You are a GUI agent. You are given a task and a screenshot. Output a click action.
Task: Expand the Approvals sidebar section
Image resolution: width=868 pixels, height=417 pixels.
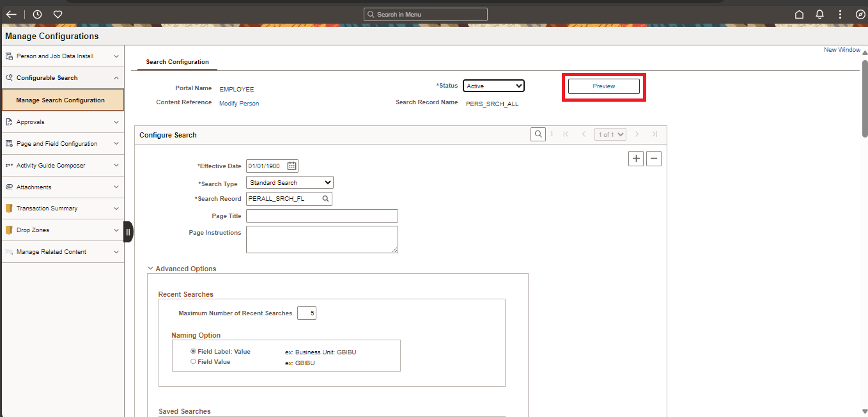(x=62, y=122)
